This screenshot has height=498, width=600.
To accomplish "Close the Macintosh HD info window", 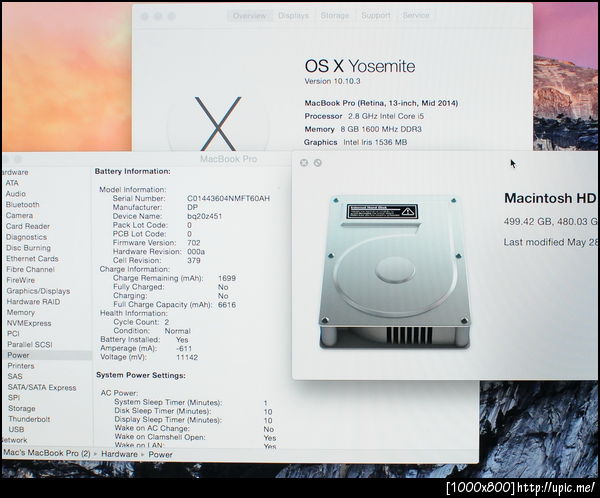I will [304, 163].
